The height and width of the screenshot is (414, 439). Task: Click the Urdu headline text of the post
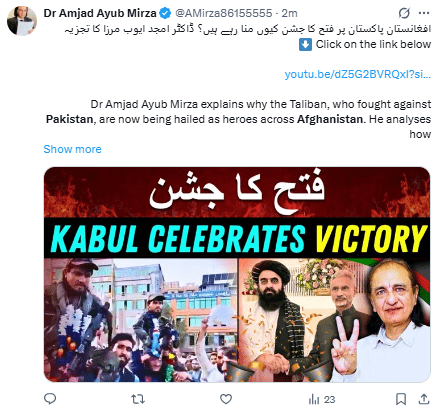248,29
